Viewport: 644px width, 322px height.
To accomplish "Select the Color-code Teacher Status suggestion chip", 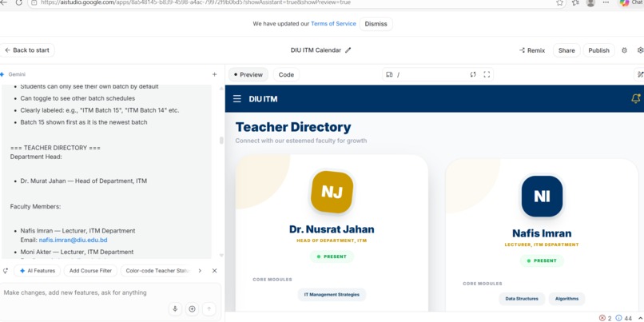I will tap(157, 271).
